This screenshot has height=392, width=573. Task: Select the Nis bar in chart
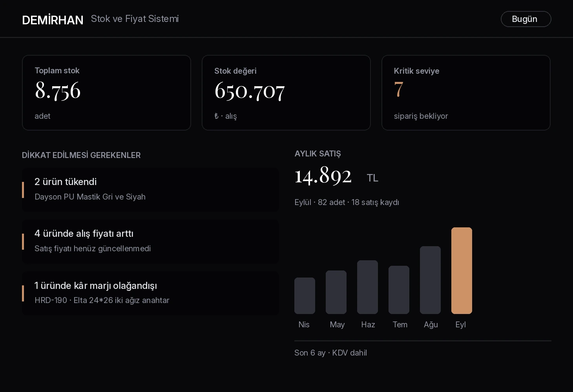coord(305,296)
